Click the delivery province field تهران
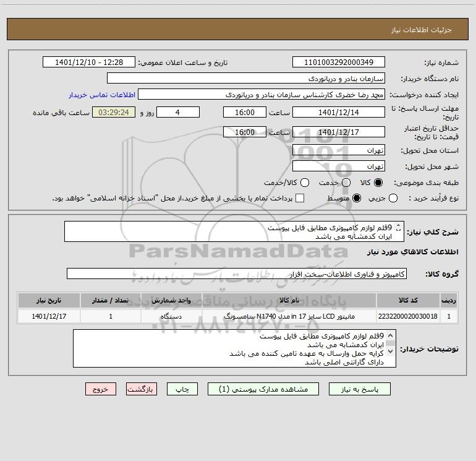Image resolution: width=476 pixels, height=461 pixels. point(339,150)
